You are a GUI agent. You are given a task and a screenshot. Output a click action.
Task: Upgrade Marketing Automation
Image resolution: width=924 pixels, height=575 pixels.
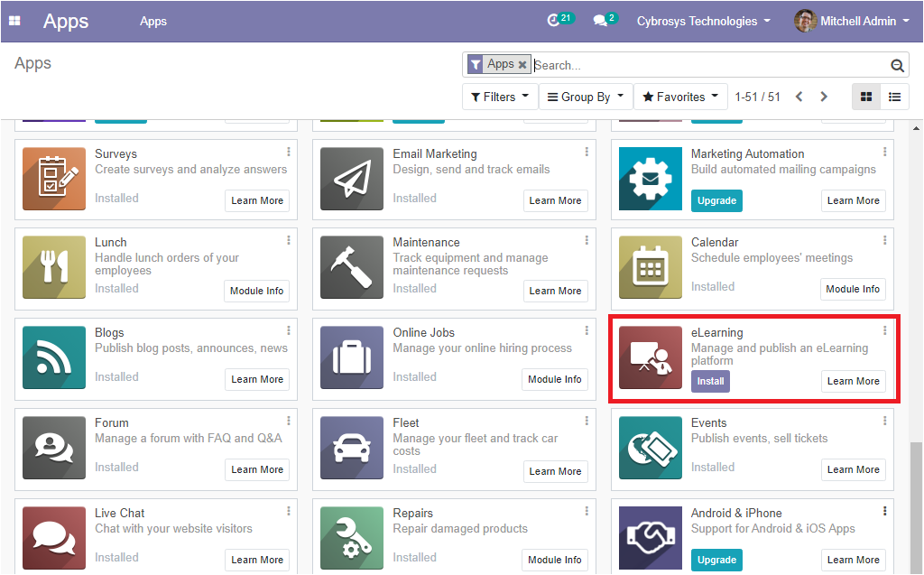716,200
